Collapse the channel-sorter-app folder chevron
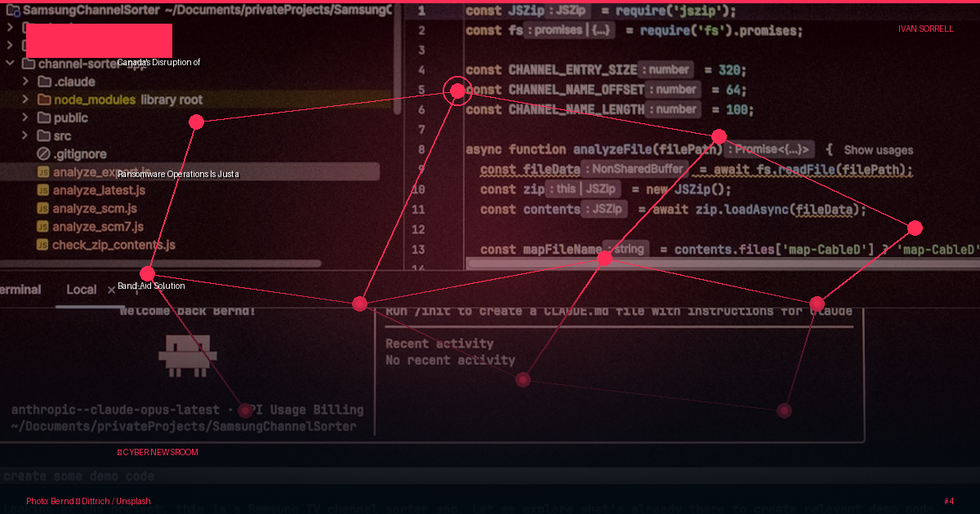This screenshot has width=980, height=514. tap(9, 64)
